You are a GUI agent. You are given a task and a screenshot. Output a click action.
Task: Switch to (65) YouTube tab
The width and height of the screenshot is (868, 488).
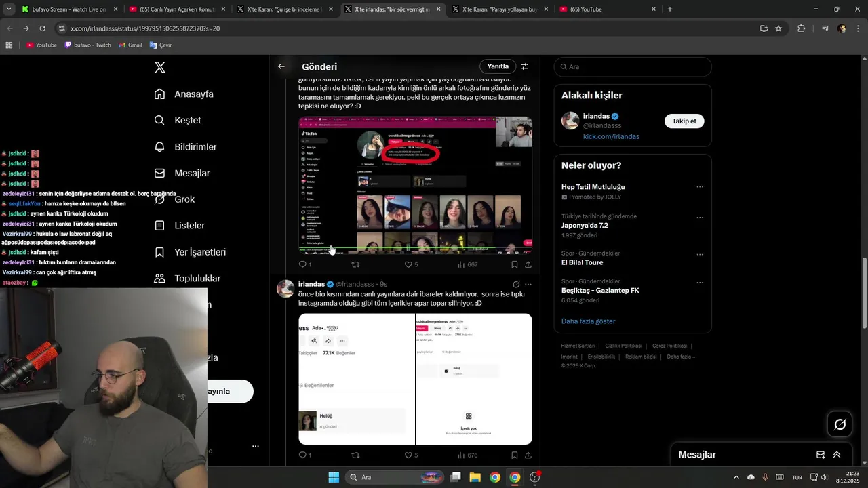point(607,9)
